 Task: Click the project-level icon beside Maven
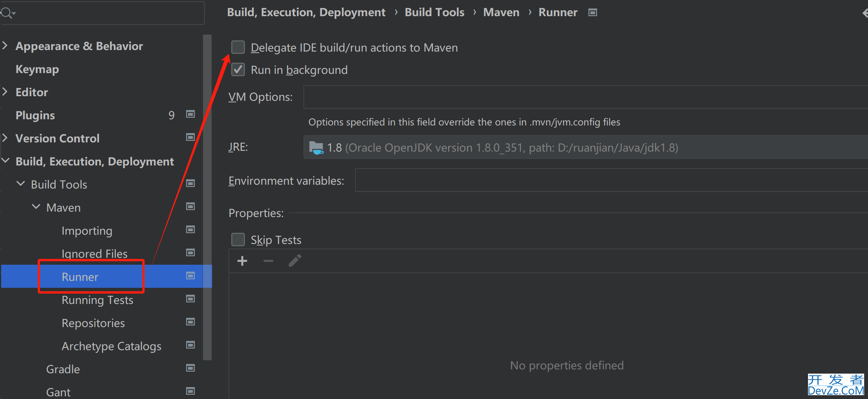(x=190, y=207)
